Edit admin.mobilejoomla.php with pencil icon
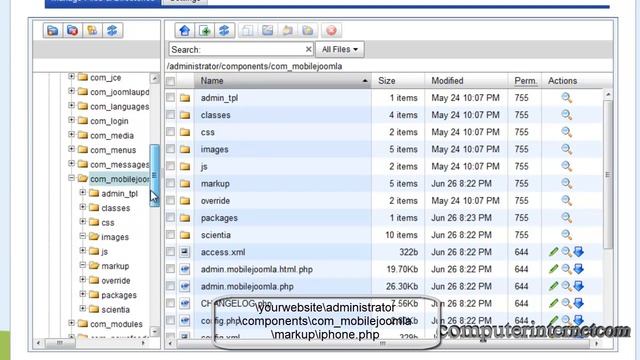 [553, 286]
